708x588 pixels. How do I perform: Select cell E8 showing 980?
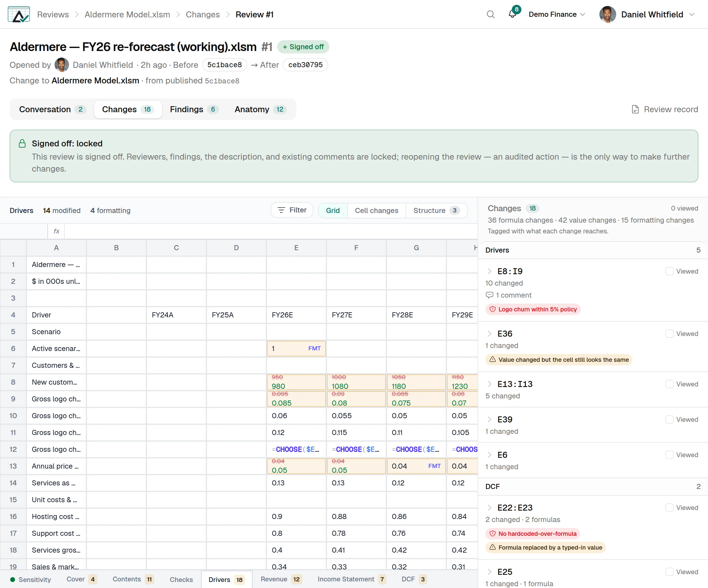click(x=296, y=382)
